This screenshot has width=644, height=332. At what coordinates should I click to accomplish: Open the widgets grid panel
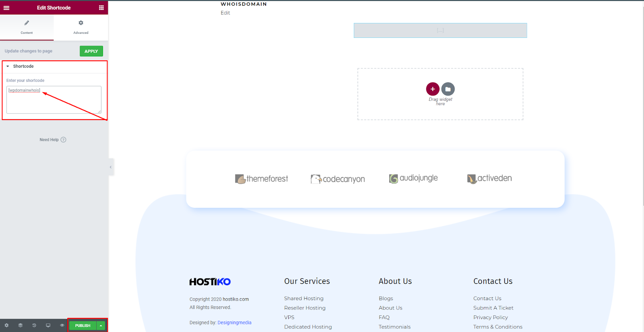coord(101,8)
